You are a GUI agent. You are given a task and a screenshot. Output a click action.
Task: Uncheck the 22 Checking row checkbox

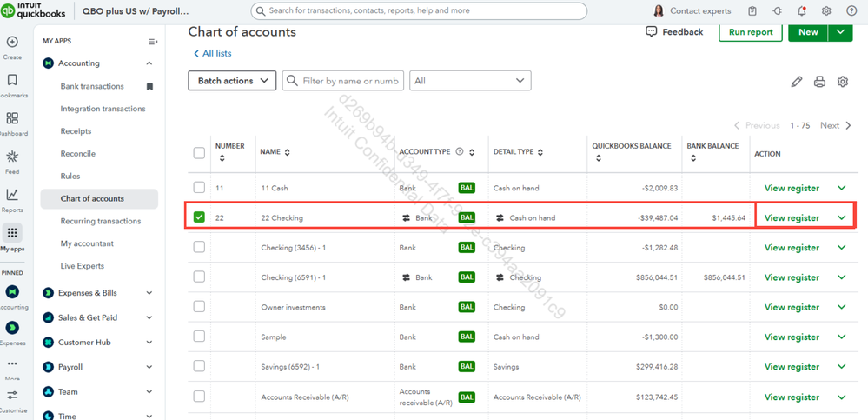199,217
